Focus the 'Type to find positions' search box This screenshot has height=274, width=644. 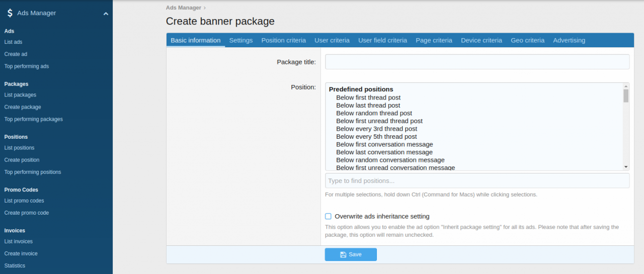[477, 180]
